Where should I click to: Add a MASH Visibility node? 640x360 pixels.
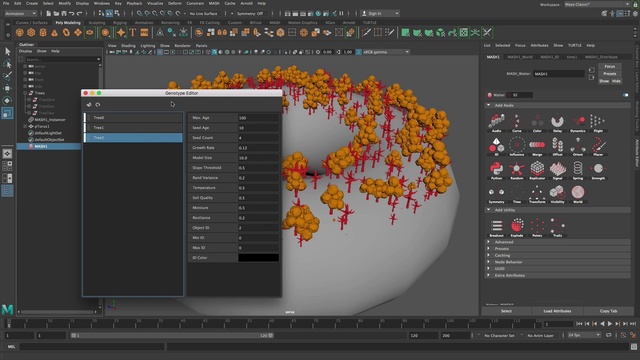558,194
